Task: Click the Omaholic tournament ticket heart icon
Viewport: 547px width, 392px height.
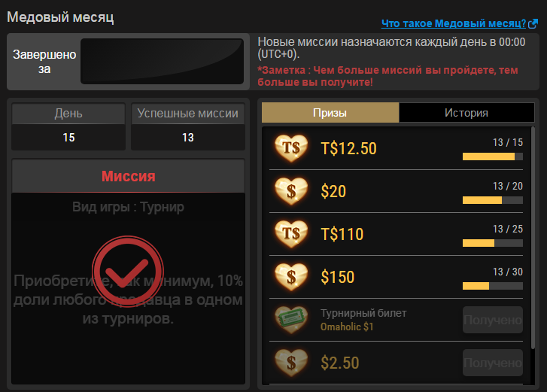Action: click(x=291, y=320)
